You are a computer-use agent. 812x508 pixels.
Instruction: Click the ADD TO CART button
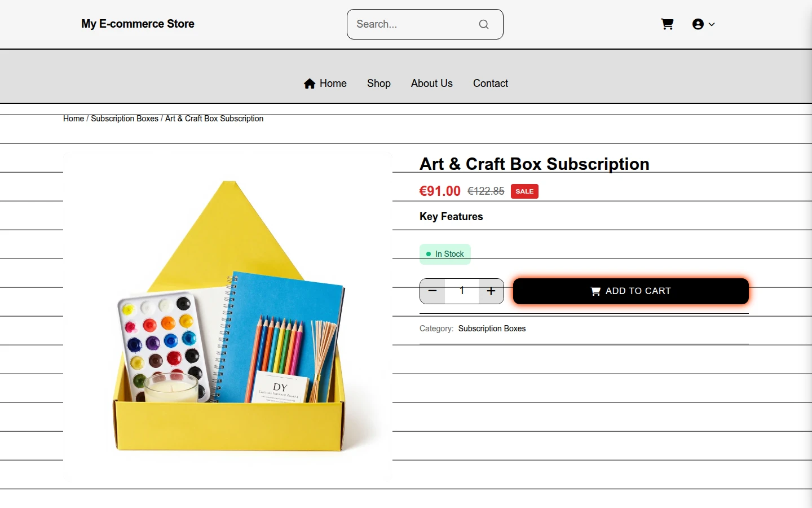coord(631,291)
